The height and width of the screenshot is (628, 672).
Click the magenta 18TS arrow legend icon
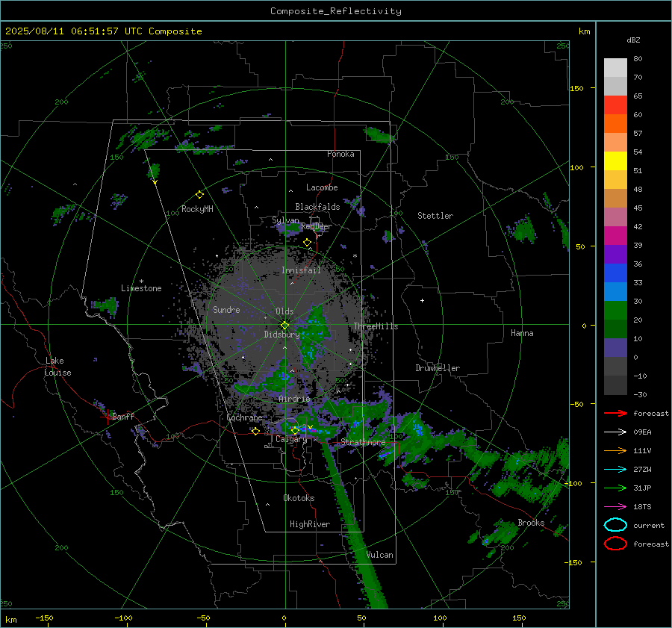(x=615, y=507)
